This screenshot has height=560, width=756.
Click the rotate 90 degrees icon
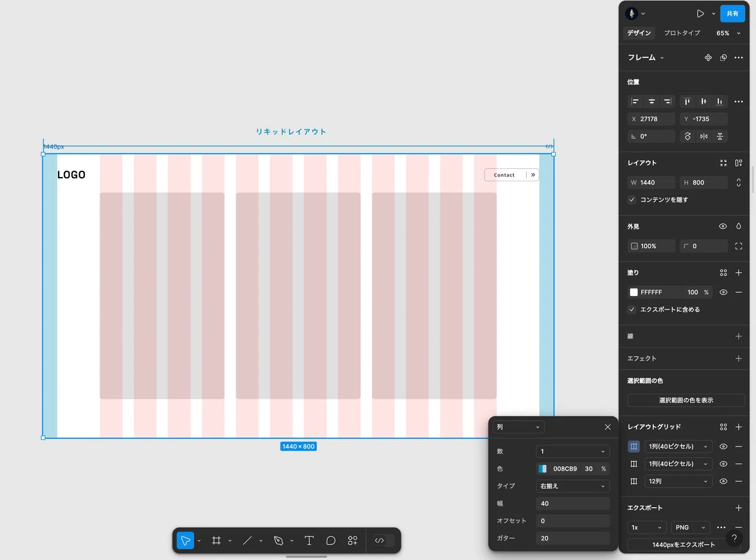pyautogui.click(x=687, y=136)
